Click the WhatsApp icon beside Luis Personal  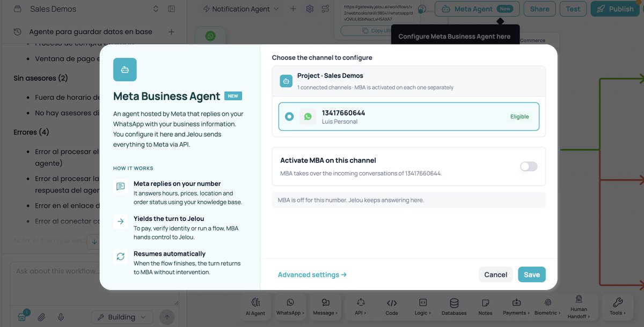point(308,116)
